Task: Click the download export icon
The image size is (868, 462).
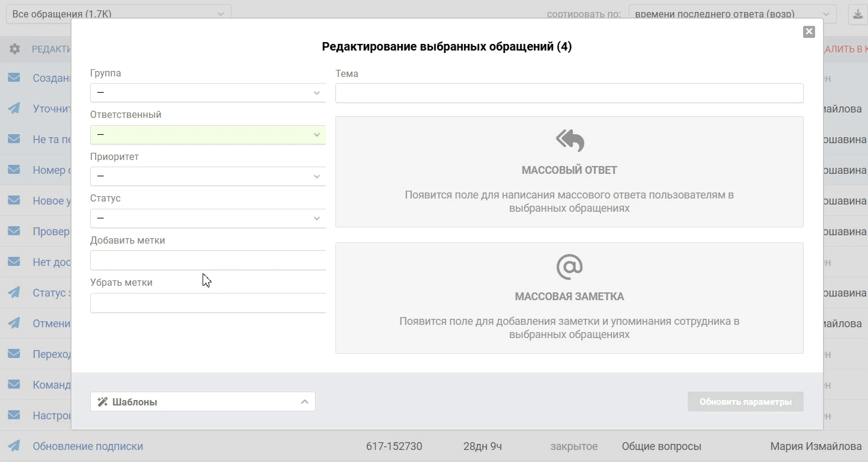Action: pyautogui.click(x=858, y=14)
